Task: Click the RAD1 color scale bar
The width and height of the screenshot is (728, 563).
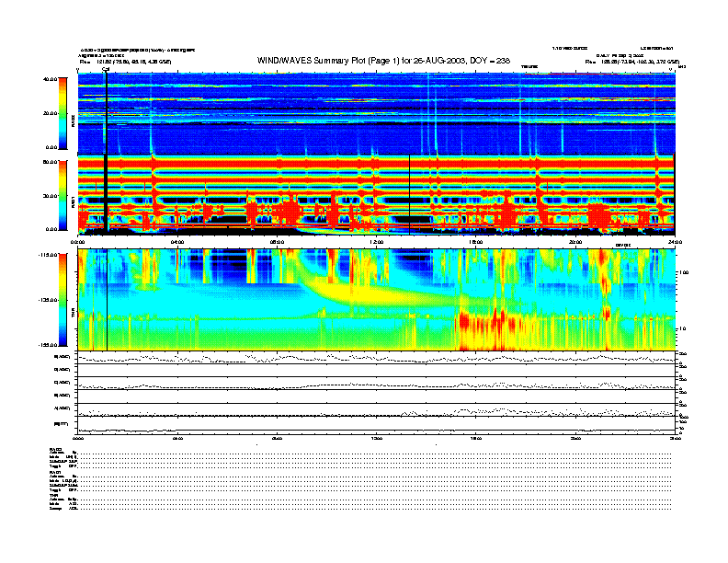Action: point(63,196)
